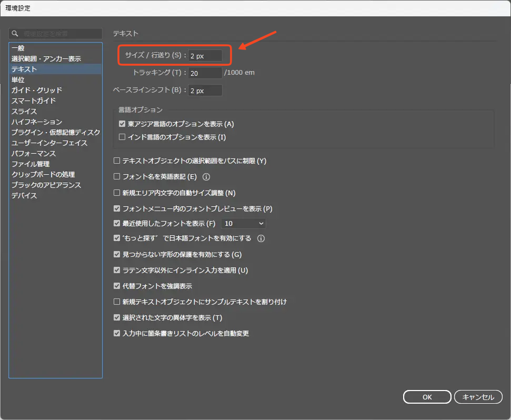Toggle フォントメニュー内のフォントプレビューを表示 checkbox

point(117,208)
